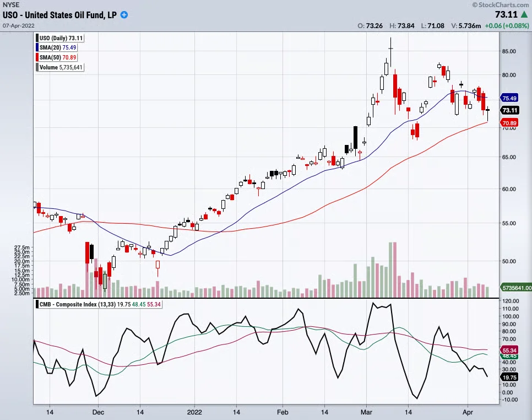
Task: Click the black 73.11 last price tag
Action: (509, 110)
